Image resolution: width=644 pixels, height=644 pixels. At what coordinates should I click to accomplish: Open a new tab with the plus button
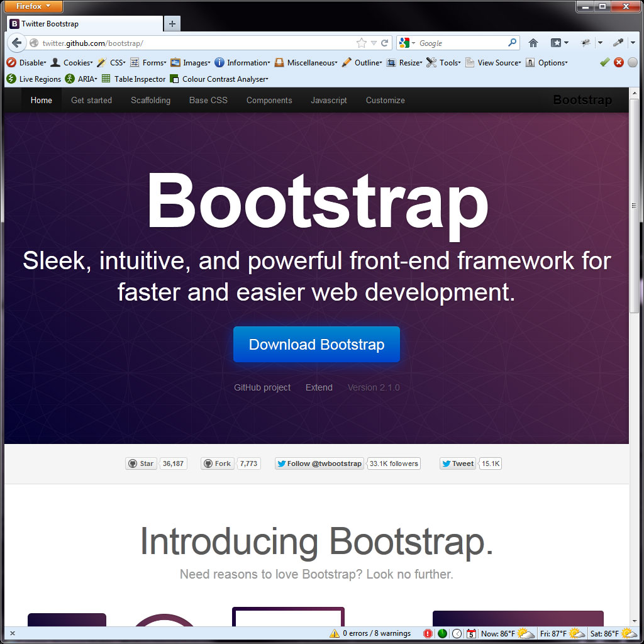pos(172,24)
